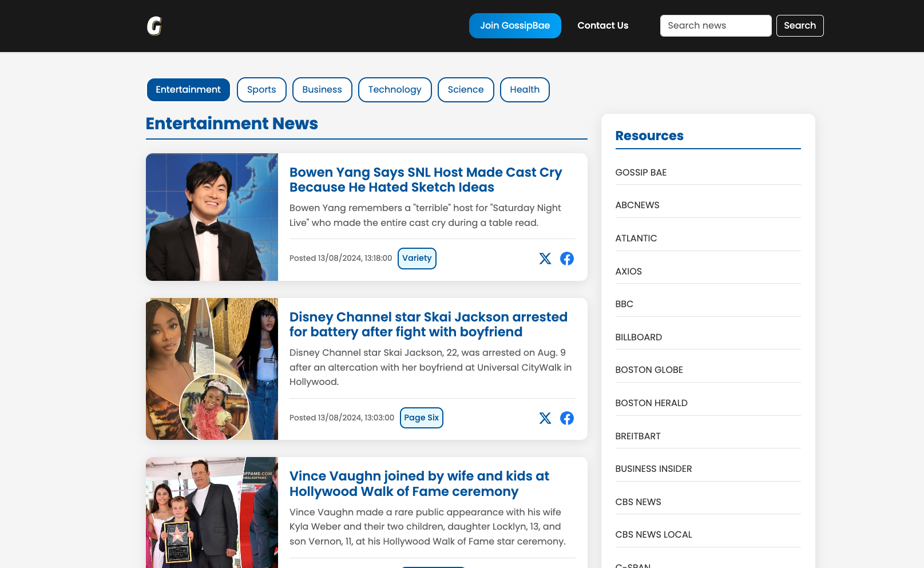Click 'Posted 13/08/2024, 13:03:00' timestamp
The width and height of the screenshot is (924, 568).
(342, 418)
